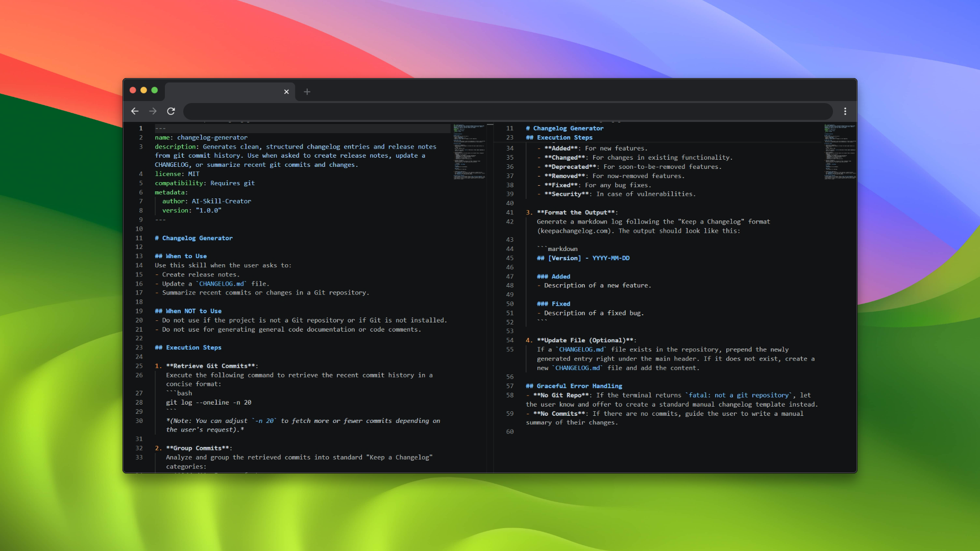This screenshot has height=551, width=980.
Task: Go back with the browser back arrow
Action: tap(135, 111)
